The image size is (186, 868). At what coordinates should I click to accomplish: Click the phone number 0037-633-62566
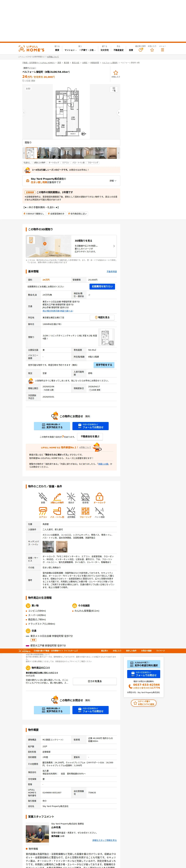pyautogui.click(x=146, y=684)
